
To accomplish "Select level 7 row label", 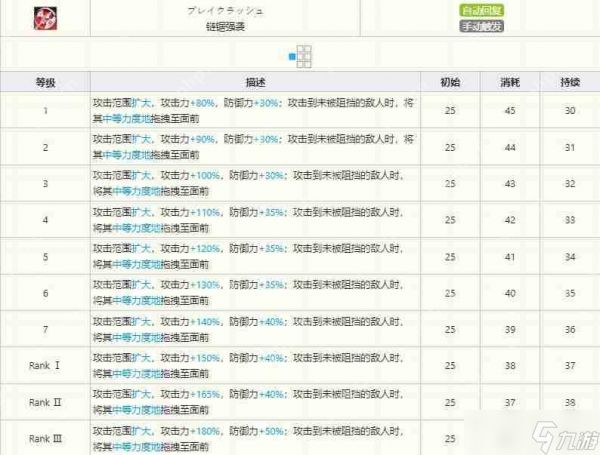I will pyautogui.click(x=46, y=329).
